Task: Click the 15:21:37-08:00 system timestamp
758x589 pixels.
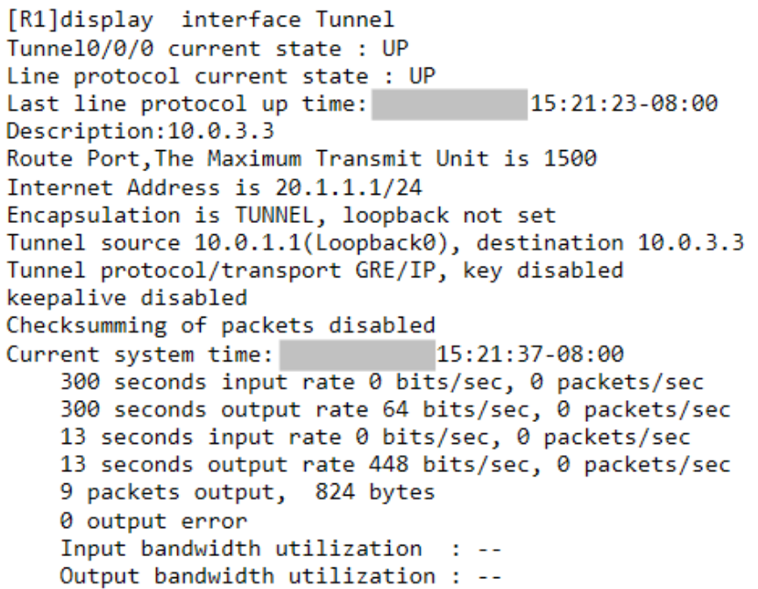Action: tap(530, 354)
